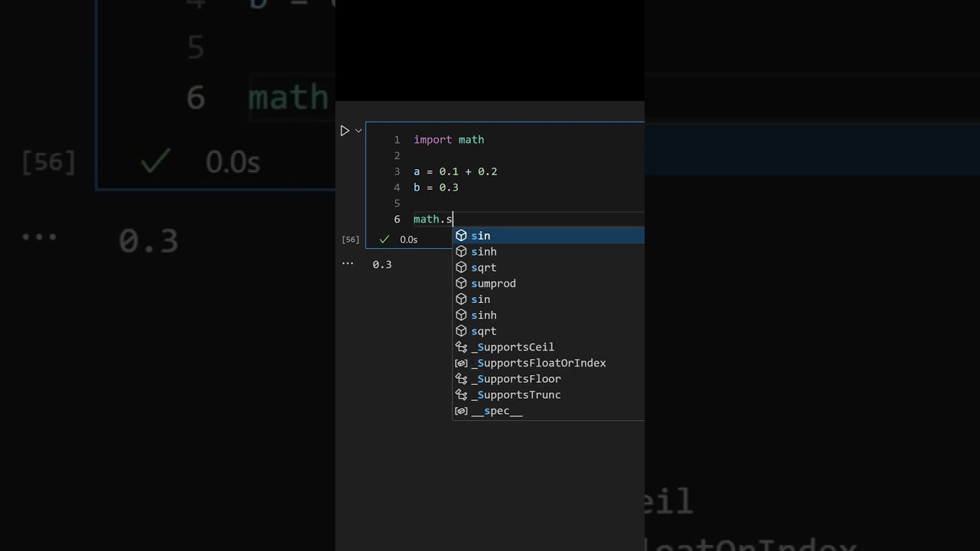Click the variable icon beside __spec__
This screenshot has height=551, width=980.
tap(461, 411)
